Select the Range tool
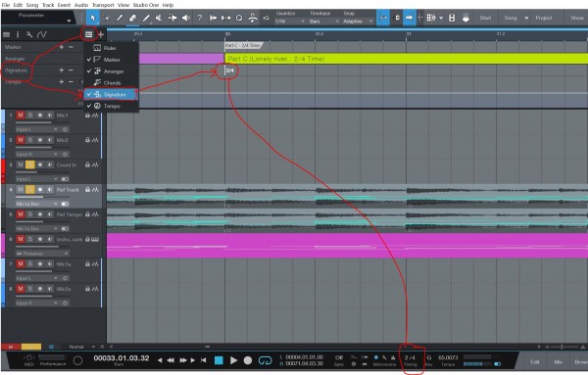The height and width of the screenshot is (375, 588). click(107, 18)
